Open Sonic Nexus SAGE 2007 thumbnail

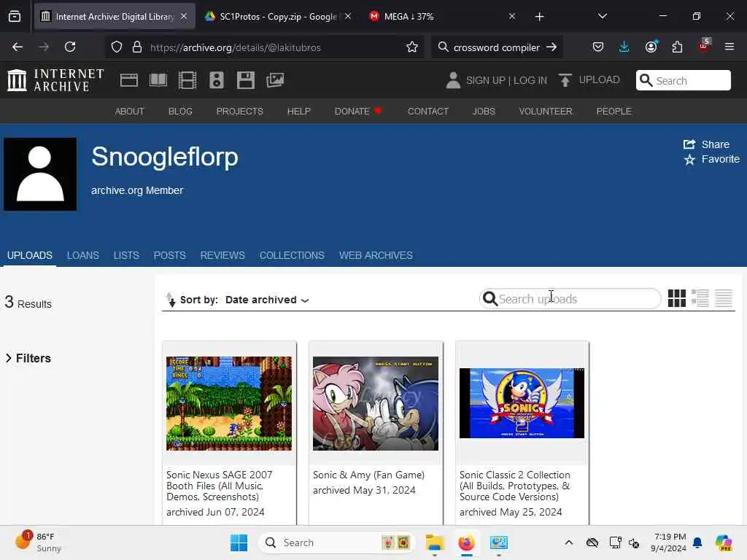point(228,403)
